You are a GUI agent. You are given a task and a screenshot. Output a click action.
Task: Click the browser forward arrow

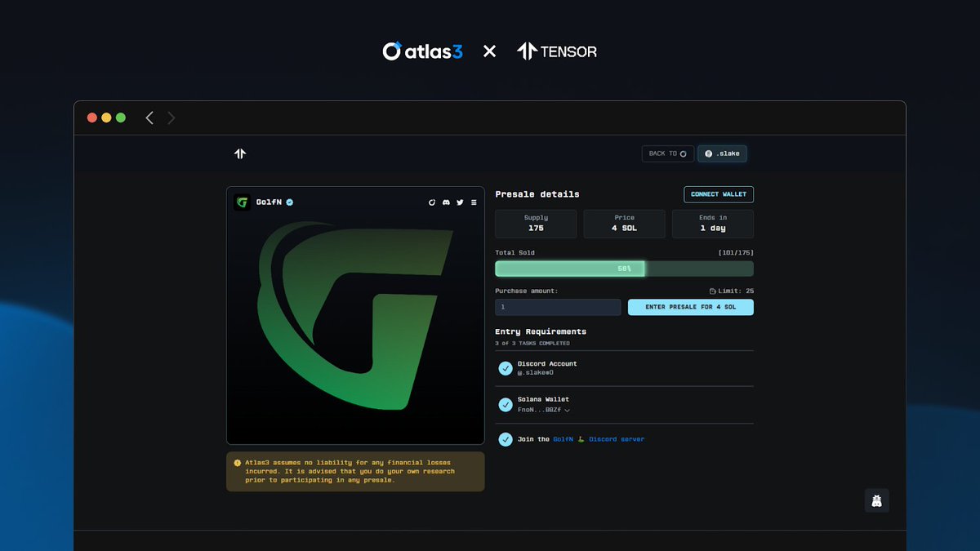(171, 118)
